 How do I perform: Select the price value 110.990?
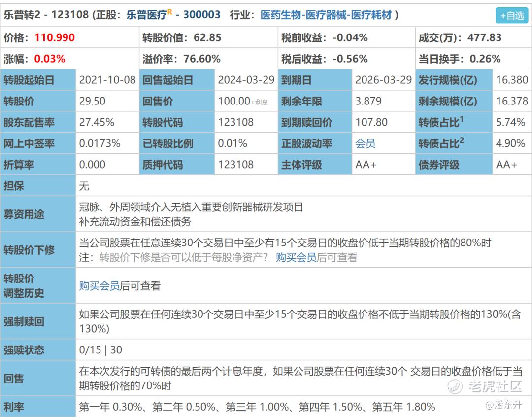[55, 37]
